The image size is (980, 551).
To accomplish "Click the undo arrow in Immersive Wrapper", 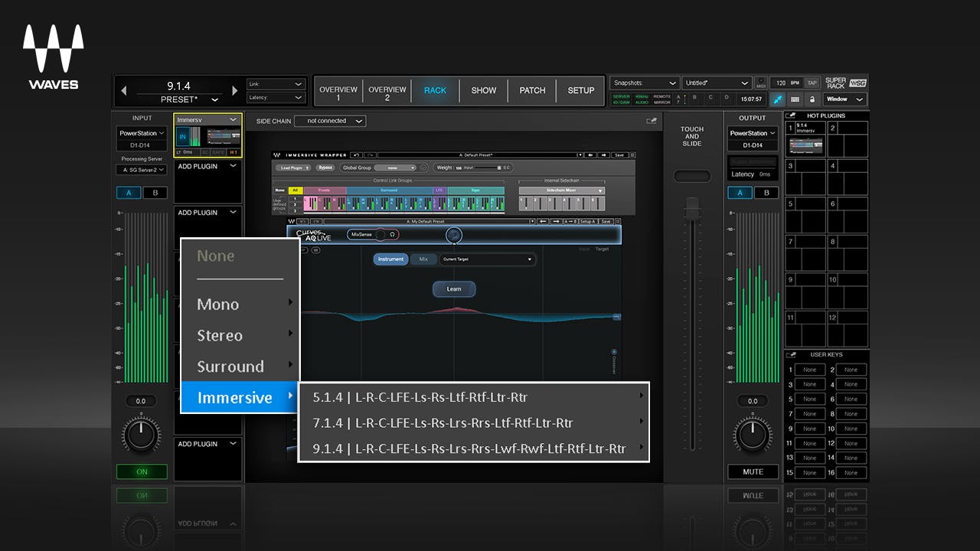I will pyautogui.click(x=356, y=155).
